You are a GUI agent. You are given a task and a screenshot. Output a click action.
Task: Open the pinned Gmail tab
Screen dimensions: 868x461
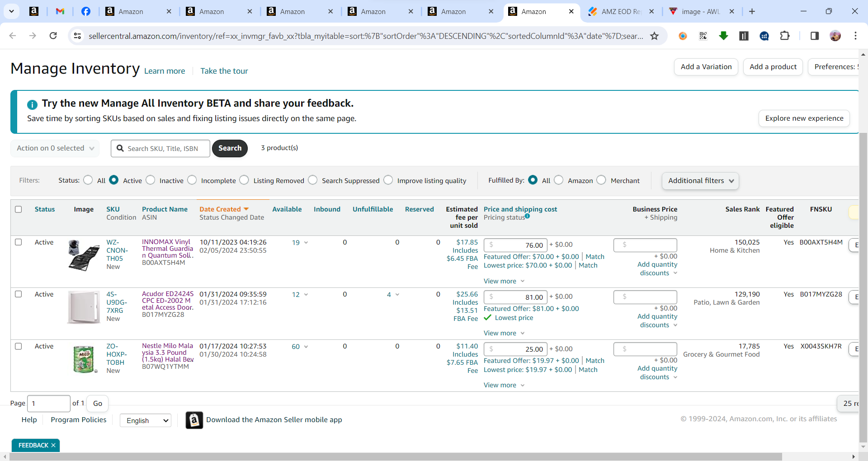(x=60, y=11)
